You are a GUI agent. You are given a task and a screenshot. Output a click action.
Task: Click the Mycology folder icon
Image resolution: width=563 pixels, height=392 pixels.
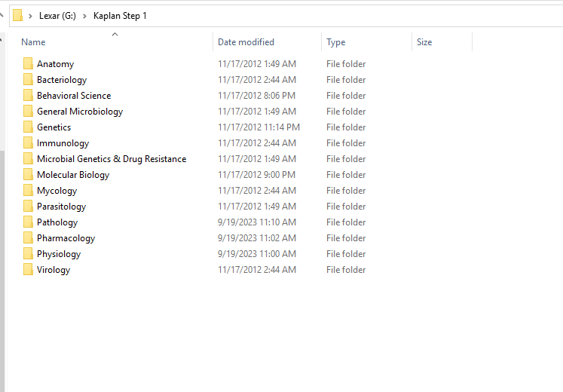click(x=28, y=190)
